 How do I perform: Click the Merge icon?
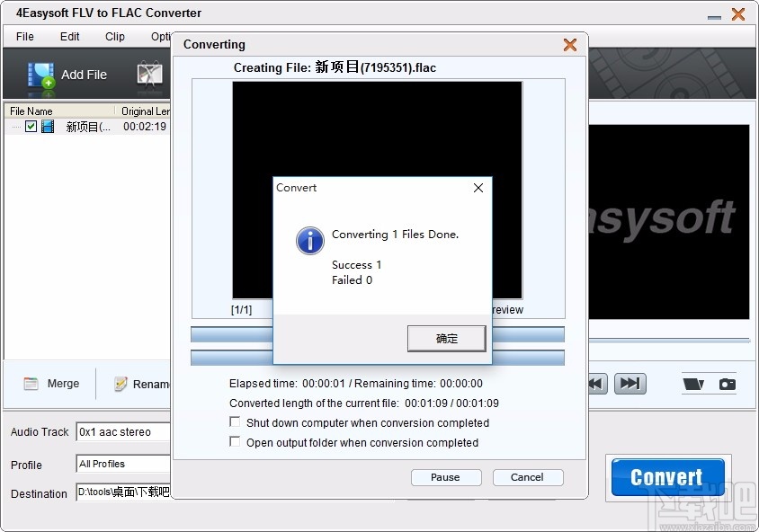pos(33,384)
